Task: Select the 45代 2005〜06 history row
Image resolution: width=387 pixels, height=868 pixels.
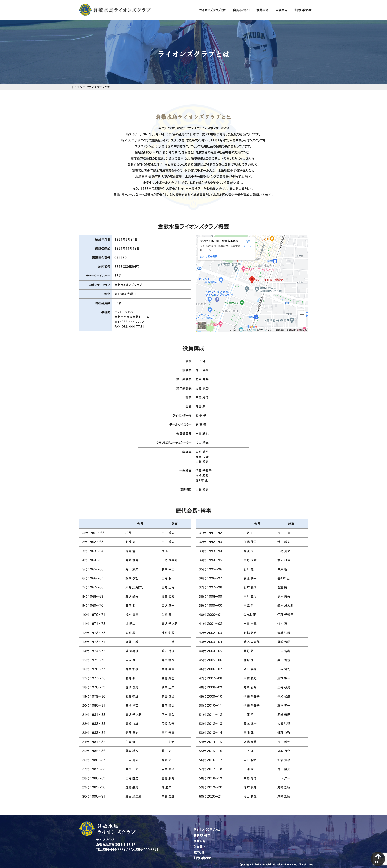Action: (x=252, y=660)
